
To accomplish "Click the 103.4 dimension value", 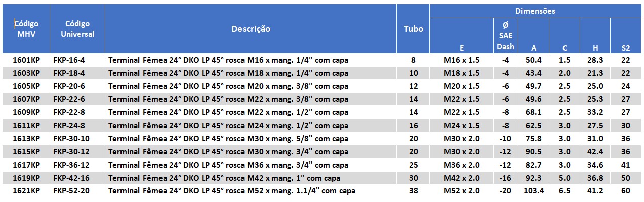I will coord(533,191).
